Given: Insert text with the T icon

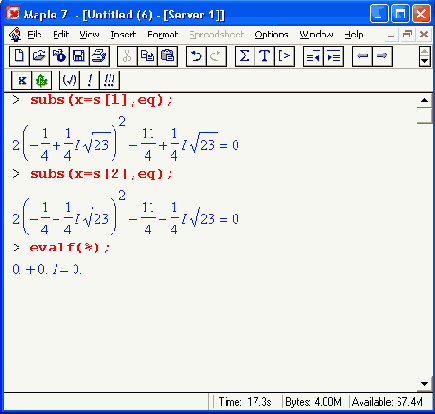Looking at the screenshot, I should [265, 56].
